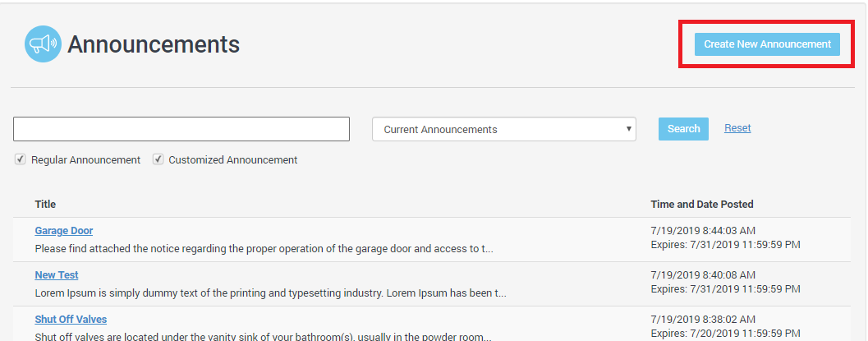Focus the announcement search text field
The image size is (868, 341).
(181, 129)
